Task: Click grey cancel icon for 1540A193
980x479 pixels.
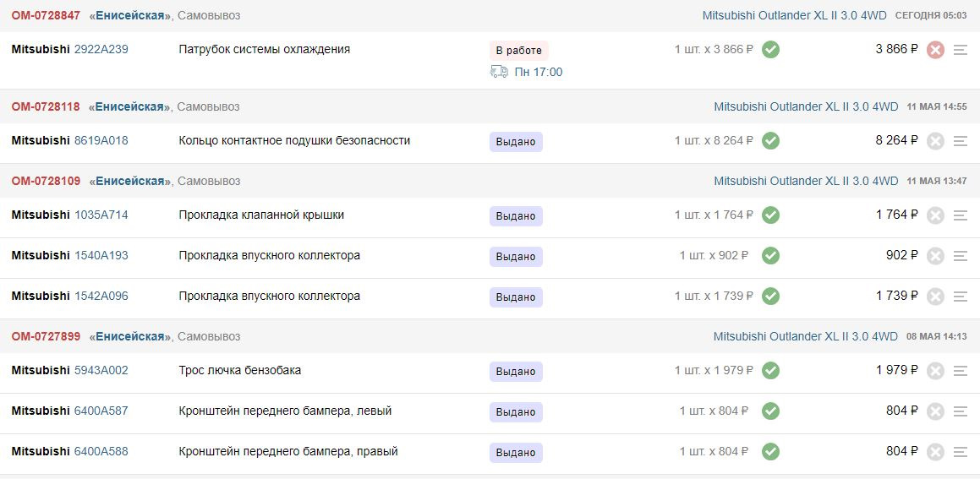Action: pyautogui.click(x=935, y=256)
